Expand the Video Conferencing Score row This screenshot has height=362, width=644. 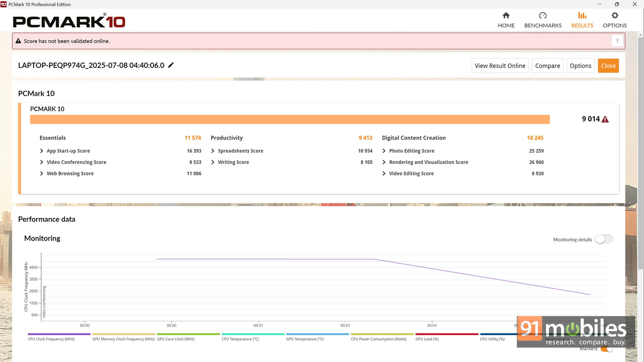tap(42, 162)
